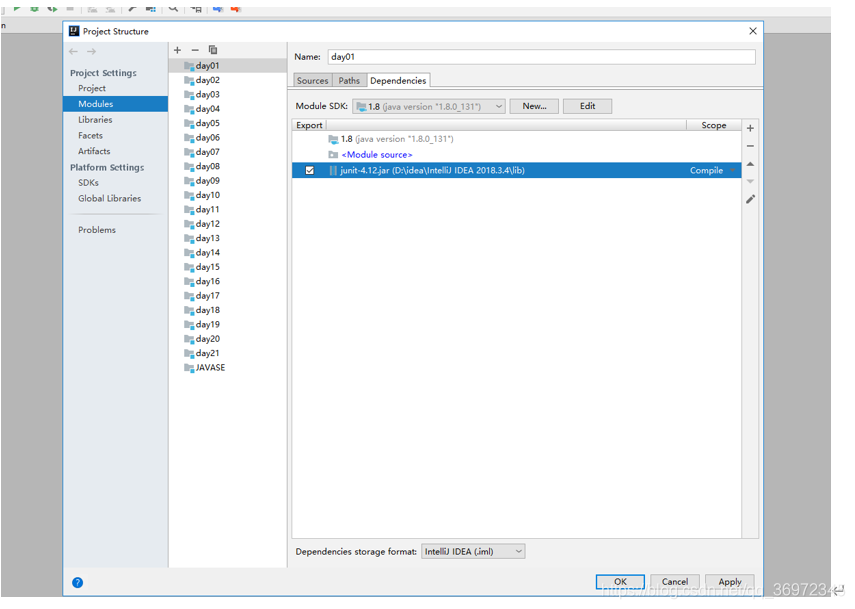
Task: Go back with the left arrow
Action: tap(74, 51)
